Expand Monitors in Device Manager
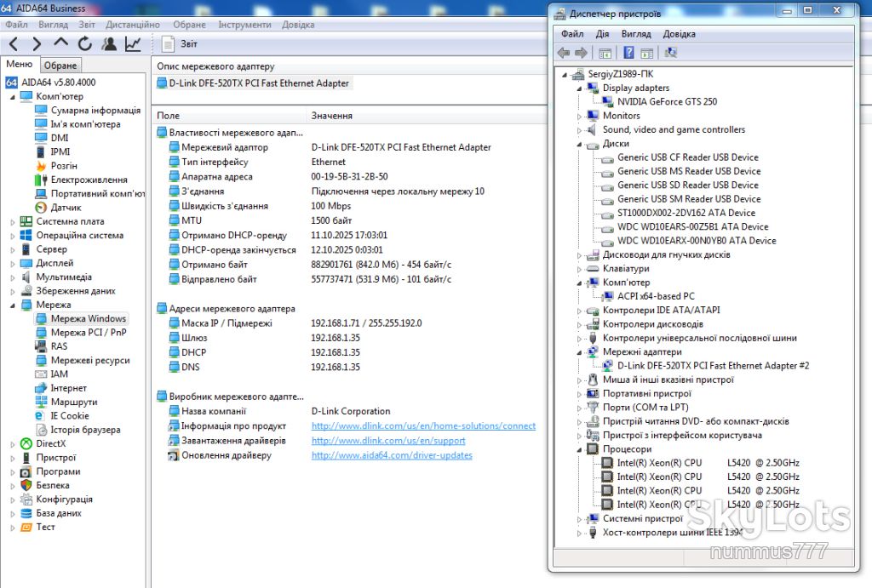 [579, 117]
